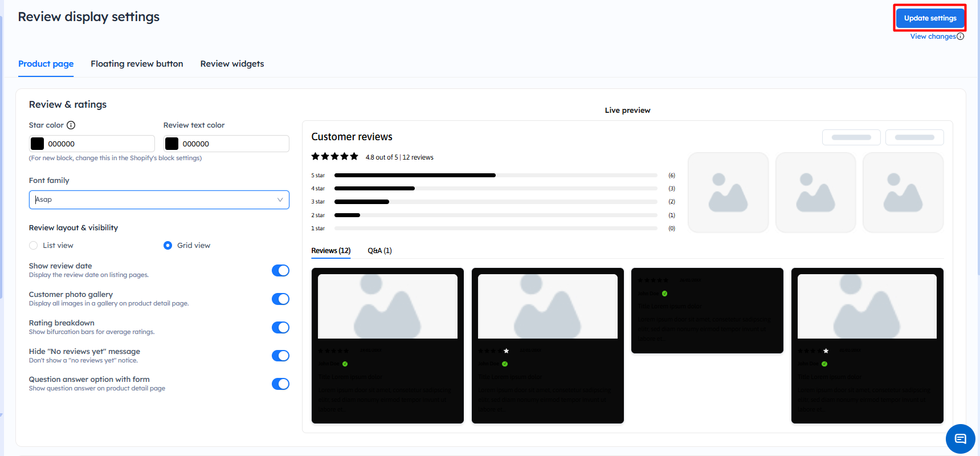Click the first review card image
Screen dimensions: 980x456
tap(387, 307)
